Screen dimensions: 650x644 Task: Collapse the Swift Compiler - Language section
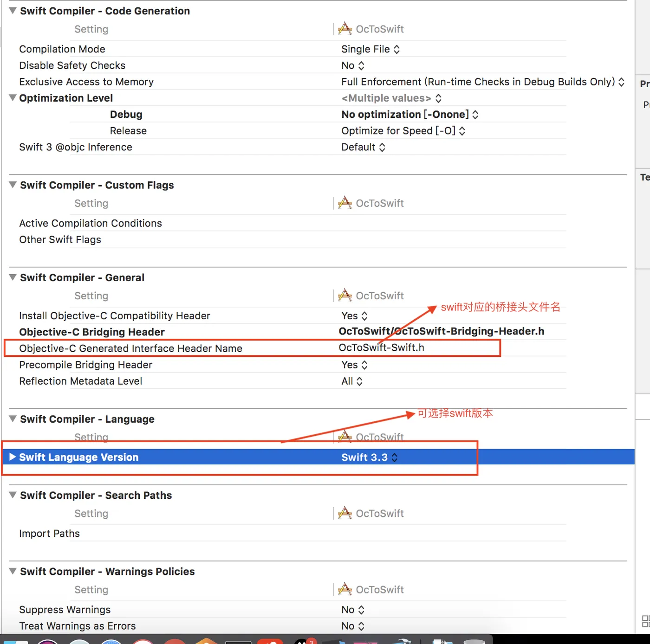13,419
